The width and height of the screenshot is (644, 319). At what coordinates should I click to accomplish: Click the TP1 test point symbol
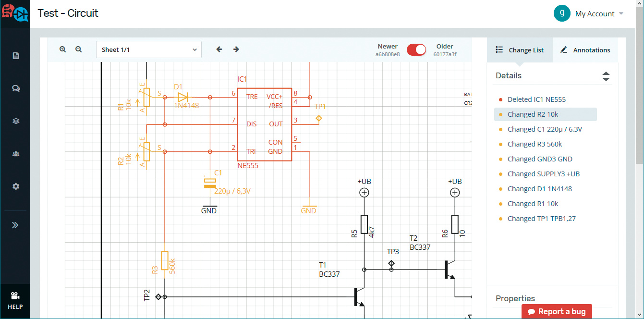[x=318, y=118]
